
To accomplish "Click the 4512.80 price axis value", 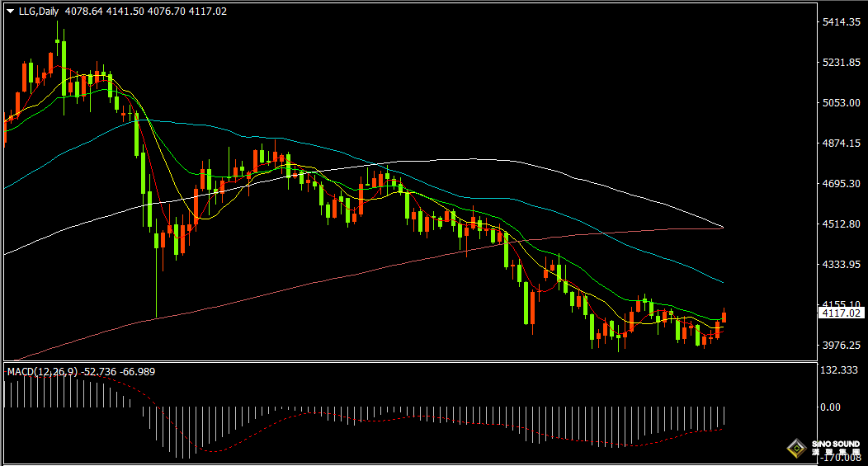I will coord(842,224).
